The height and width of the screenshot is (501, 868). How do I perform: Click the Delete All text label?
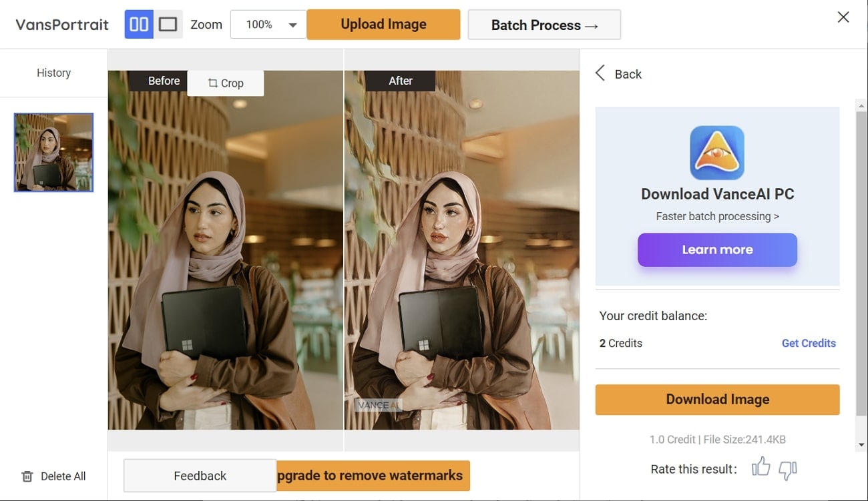point(63,476)
